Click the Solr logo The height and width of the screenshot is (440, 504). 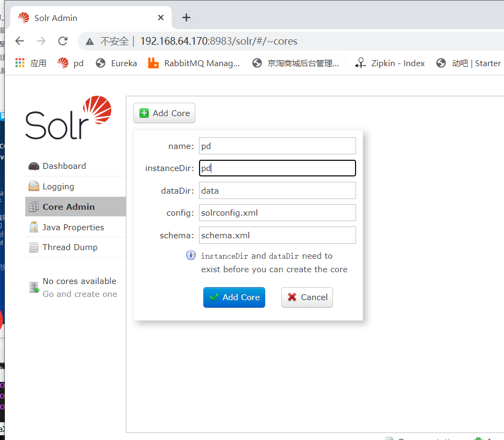(x=68, y=118)
